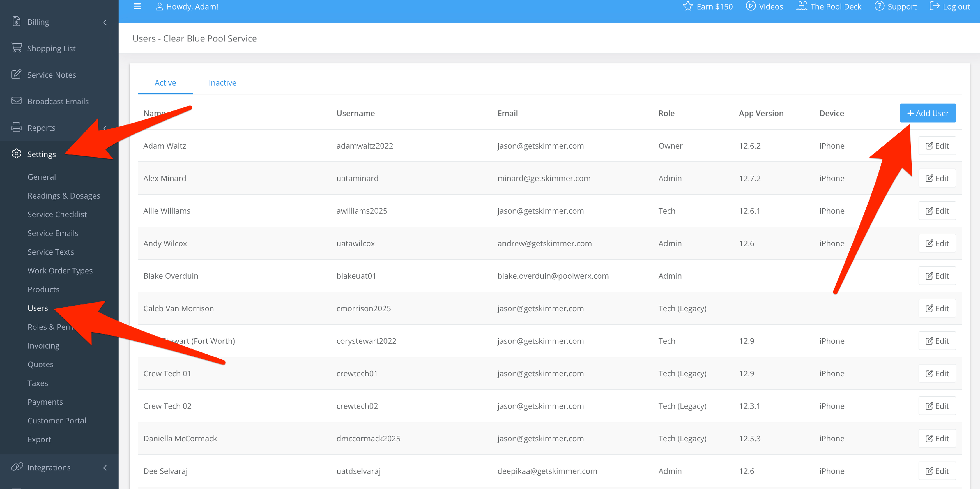Click the Integrations link icon

pos(16,467)
